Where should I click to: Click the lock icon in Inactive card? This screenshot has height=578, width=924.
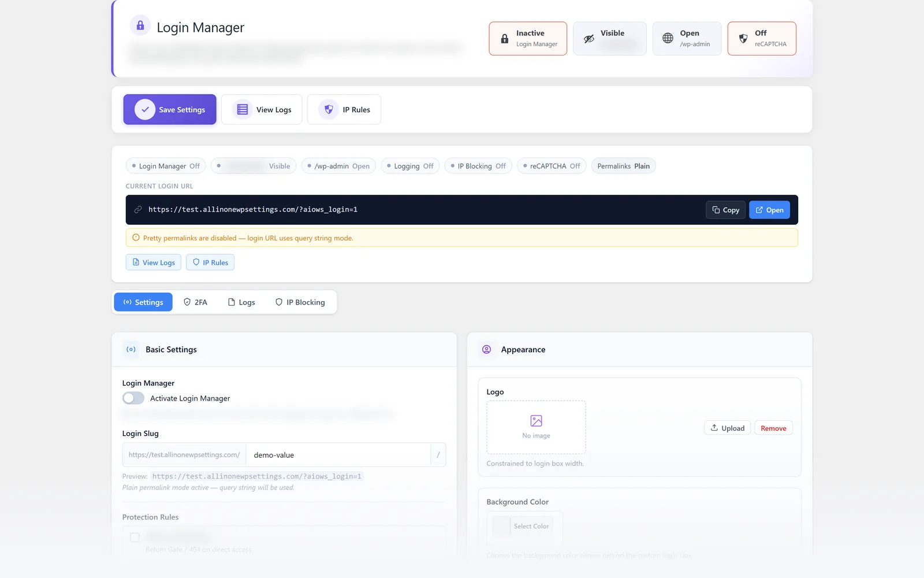505,39
